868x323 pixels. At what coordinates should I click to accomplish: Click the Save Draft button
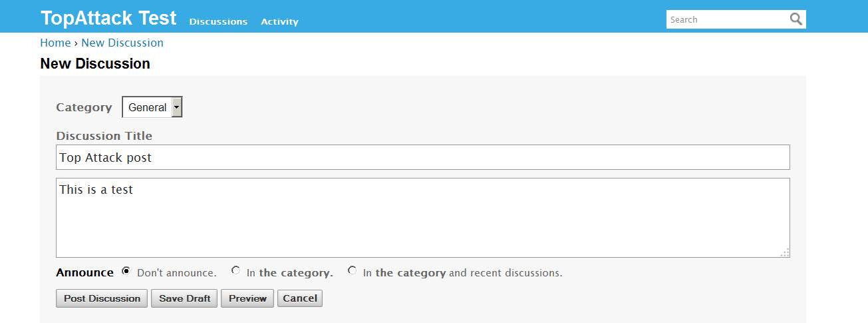[x=184, y=298]
